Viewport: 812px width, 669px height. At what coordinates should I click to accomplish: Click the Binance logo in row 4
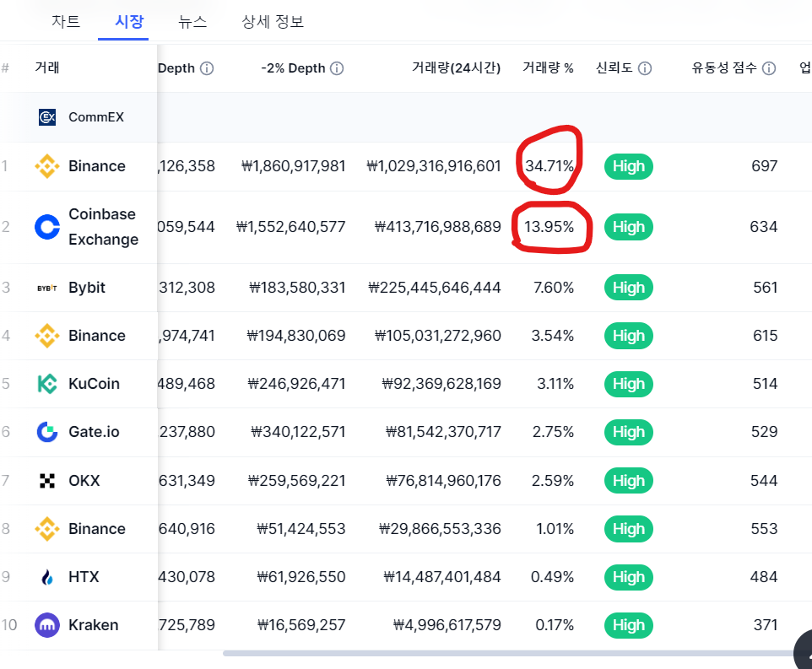47,336
